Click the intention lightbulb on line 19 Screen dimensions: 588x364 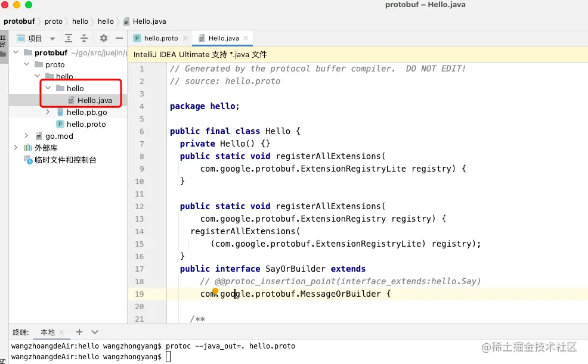click(x=215, y=291)
